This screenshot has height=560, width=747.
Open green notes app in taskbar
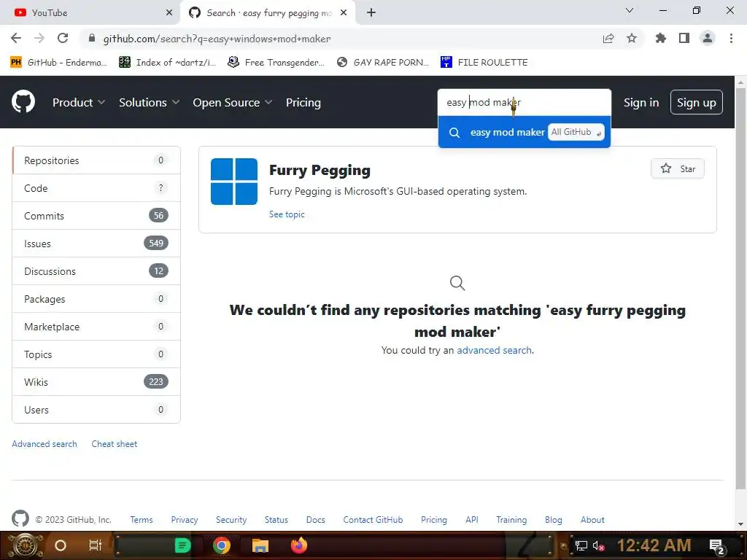pyautogui.click(x=183, y=545)
